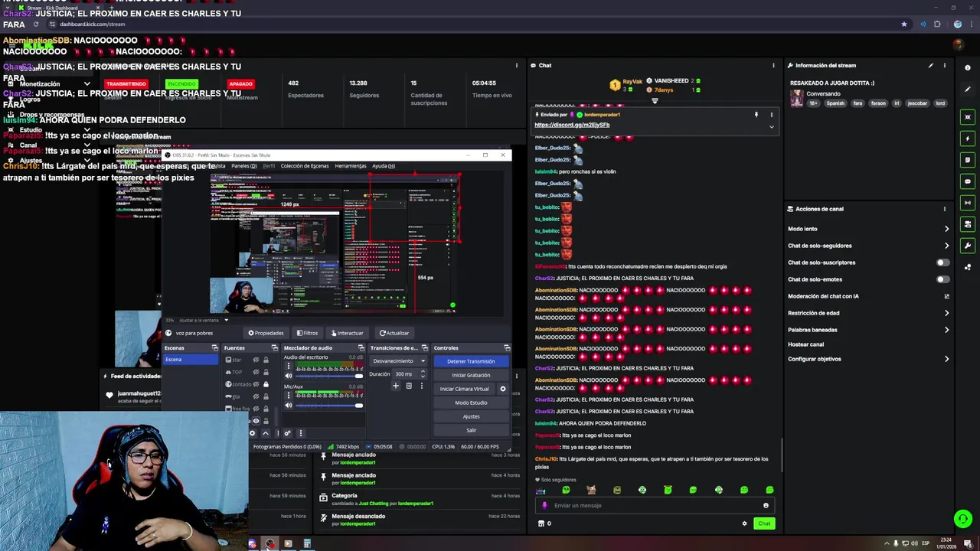Click Iniciar Grabación button
Viewport: 980px width, 551px height.
(x=471, y=375)
